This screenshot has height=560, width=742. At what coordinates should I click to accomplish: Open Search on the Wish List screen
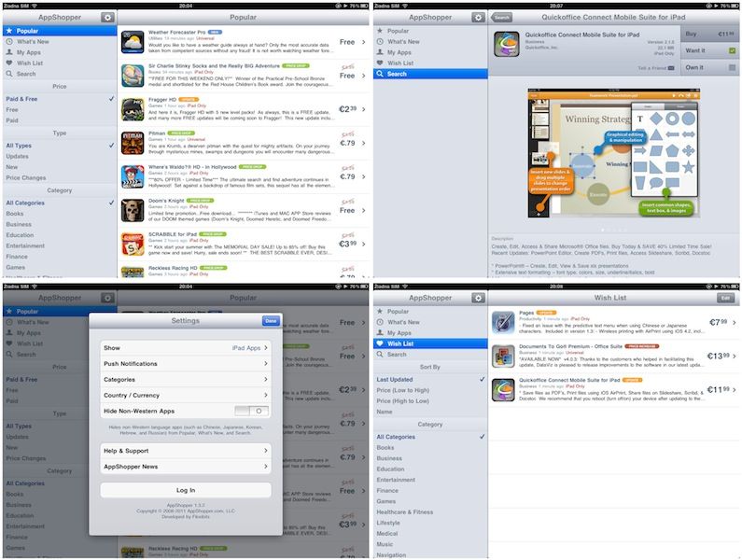coord(430,355)
